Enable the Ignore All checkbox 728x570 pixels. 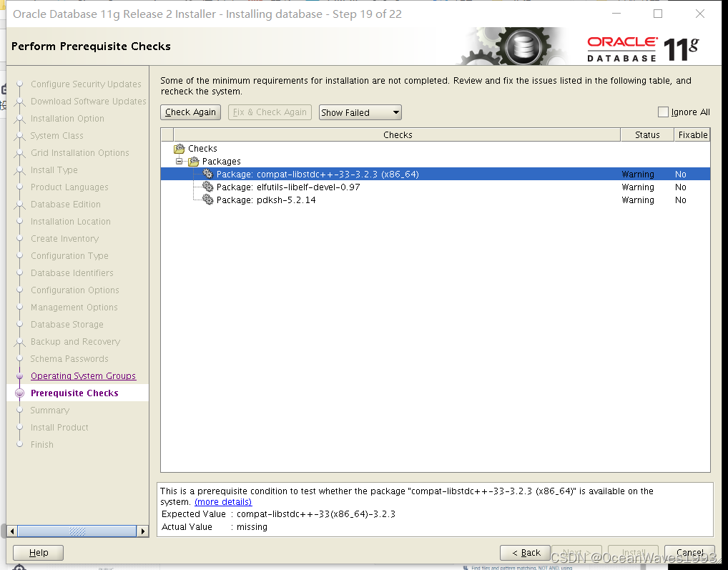point(663,112)
